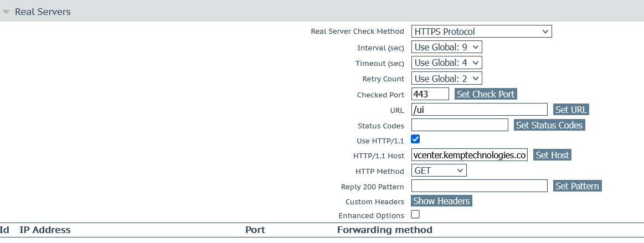The height and width of the screenshot is (243, 644).
Task: Click the Real Server Check Method label
Action: click(x=357, y=32)
